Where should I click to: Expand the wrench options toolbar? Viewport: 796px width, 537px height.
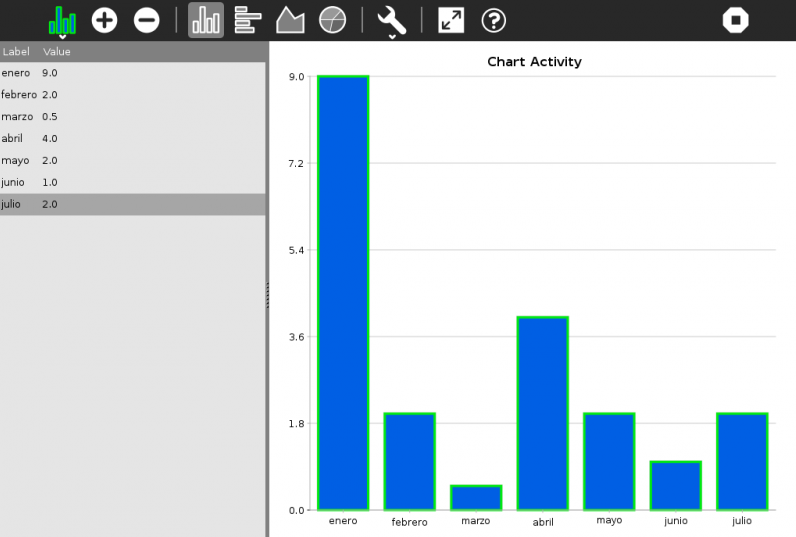(391, 20)
